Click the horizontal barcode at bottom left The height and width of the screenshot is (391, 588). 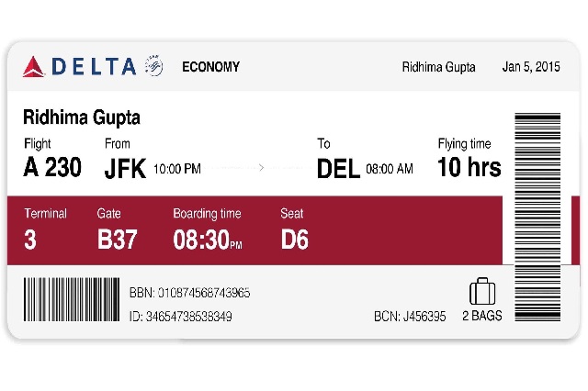coord(72,299)
